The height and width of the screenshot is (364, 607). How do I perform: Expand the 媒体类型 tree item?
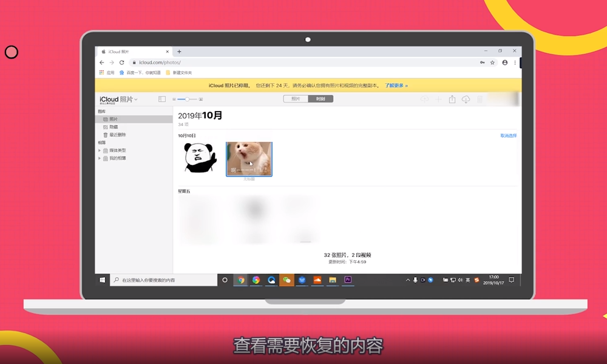click(x=100, y=150)
